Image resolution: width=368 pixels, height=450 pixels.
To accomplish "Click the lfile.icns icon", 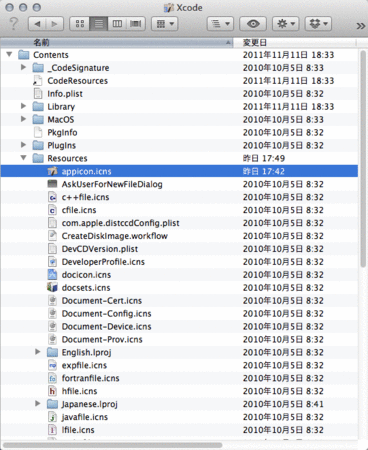I will click(52, 430).
